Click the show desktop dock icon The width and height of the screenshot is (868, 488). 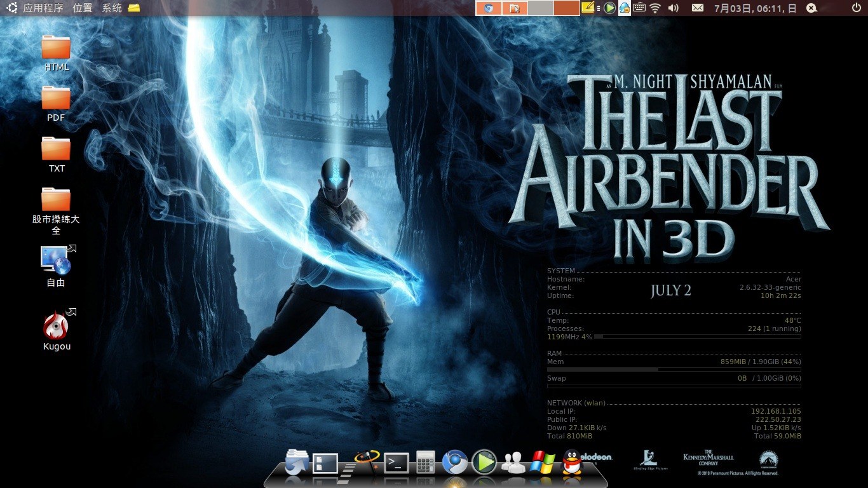[326, 463]
